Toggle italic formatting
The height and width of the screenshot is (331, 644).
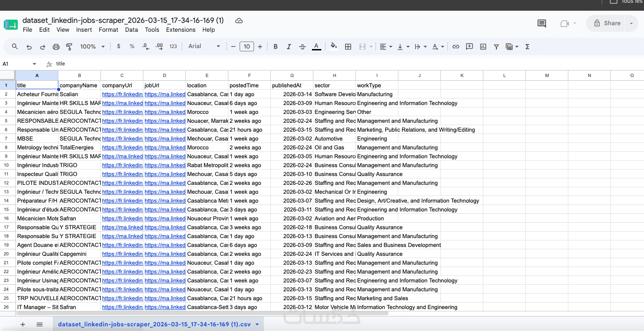click(x=289, y=47)
